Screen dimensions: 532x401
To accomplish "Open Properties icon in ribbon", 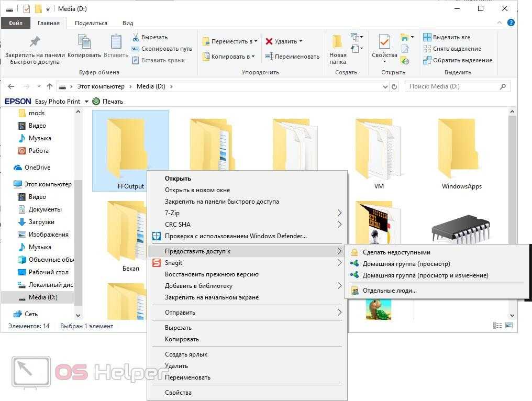I will 384,42.
